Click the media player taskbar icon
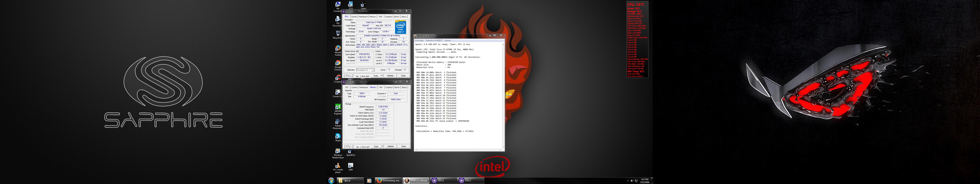980x184 pixels. [369, 181]
